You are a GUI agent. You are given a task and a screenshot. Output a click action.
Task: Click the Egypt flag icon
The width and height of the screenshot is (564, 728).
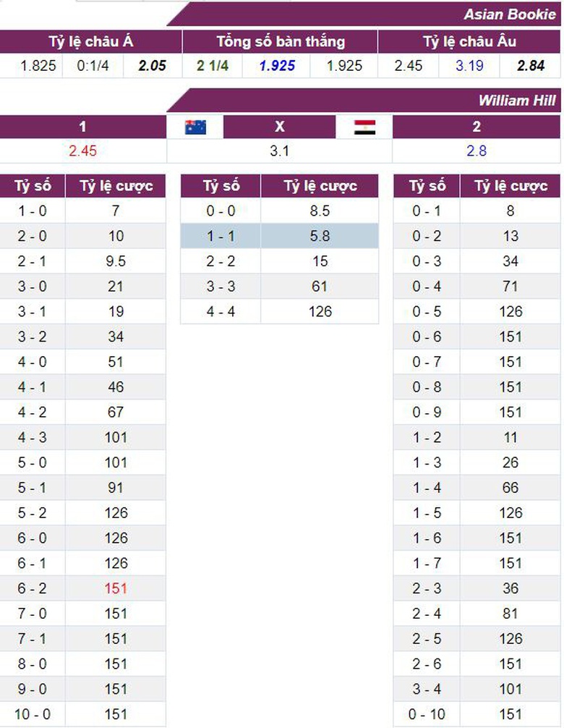pyautogui.click(x=364, y=127)
